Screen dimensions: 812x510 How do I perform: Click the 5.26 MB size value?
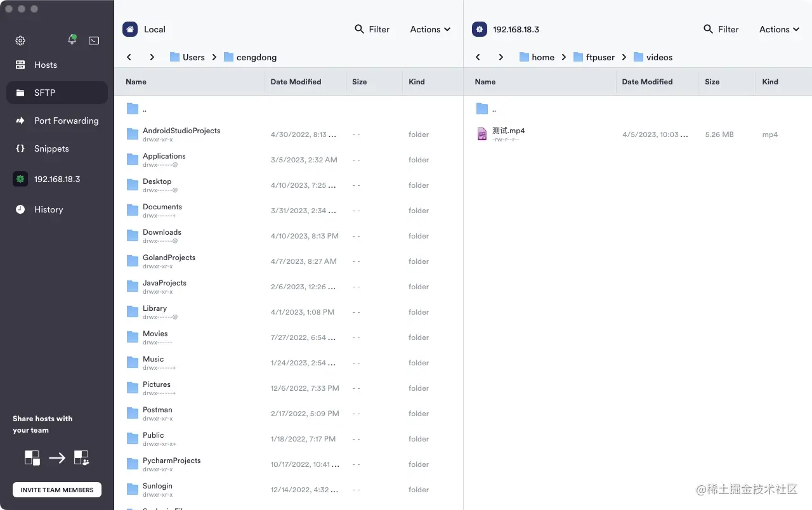click(x=719, y=134)
